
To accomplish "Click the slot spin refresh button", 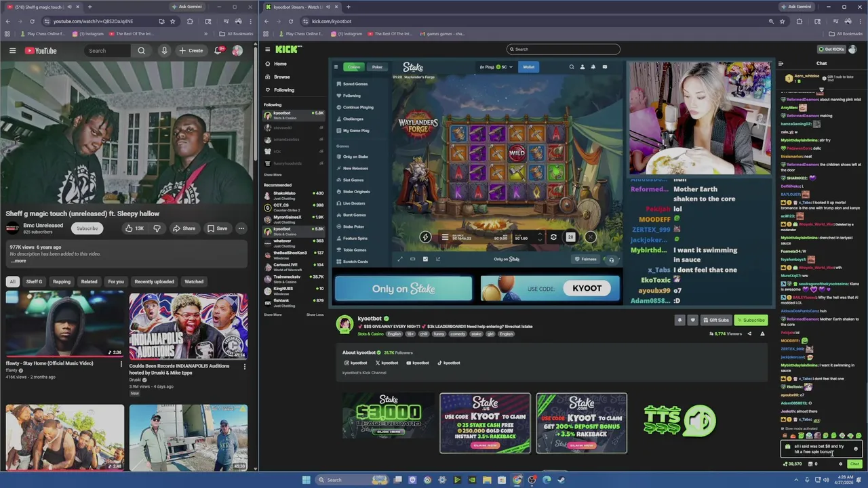I will (x=553, y=237).
